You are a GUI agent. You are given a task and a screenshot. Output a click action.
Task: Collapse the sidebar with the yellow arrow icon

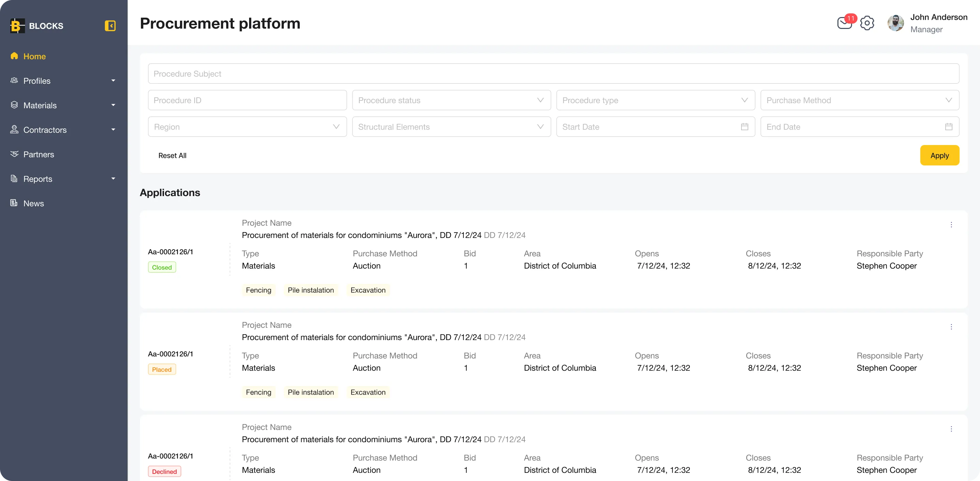(110, 26)
